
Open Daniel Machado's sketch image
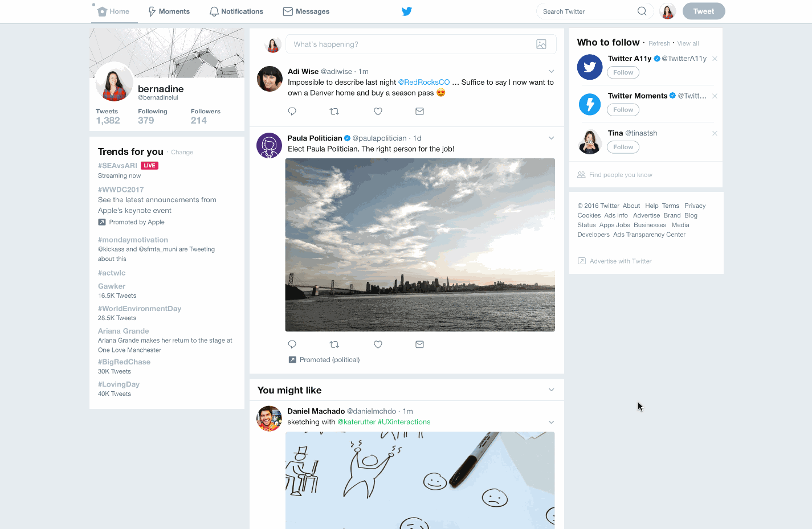tap(420, 480)
